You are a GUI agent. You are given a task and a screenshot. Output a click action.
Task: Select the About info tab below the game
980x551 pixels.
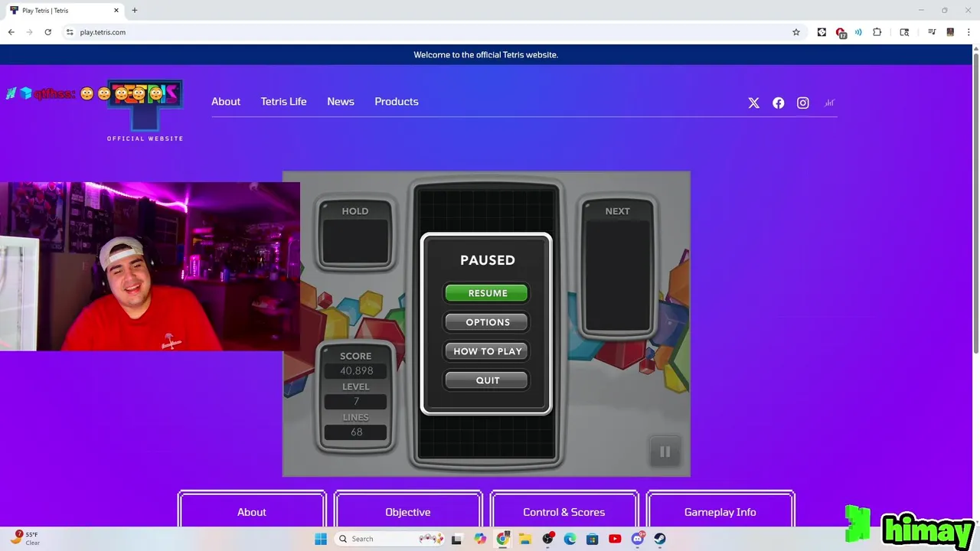click(x=252, y=511)
